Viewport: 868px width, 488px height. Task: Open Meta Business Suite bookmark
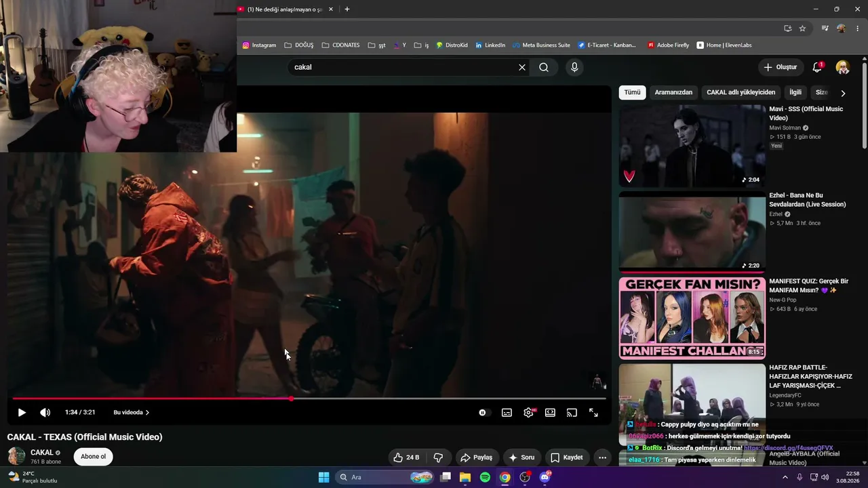coord(541,45)
